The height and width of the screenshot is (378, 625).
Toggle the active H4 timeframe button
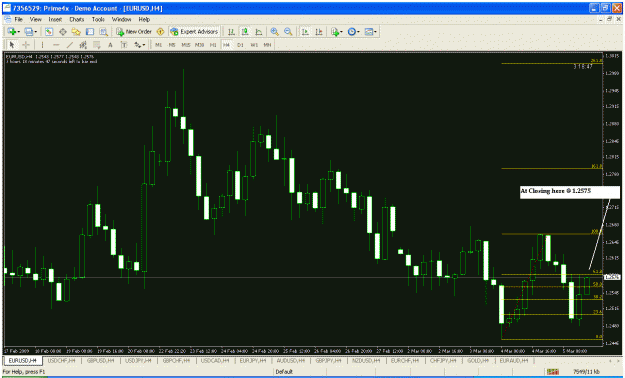click(226, 45)
